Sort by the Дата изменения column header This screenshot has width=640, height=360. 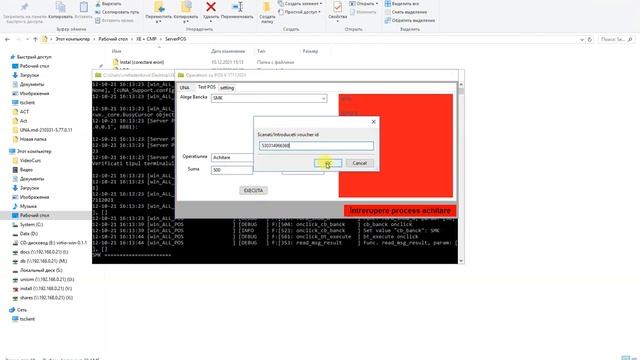[x=228, y=51]
